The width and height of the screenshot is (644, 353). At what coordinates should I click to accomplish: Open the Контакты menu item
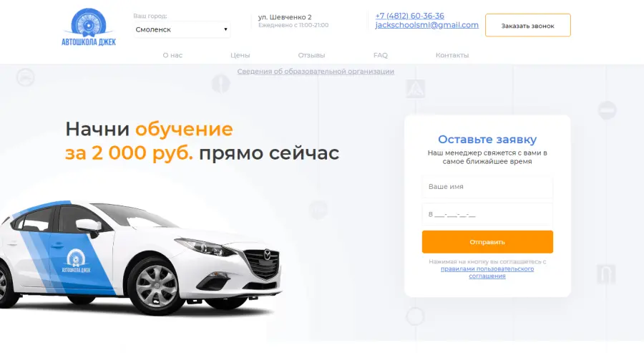coord(452,55)
